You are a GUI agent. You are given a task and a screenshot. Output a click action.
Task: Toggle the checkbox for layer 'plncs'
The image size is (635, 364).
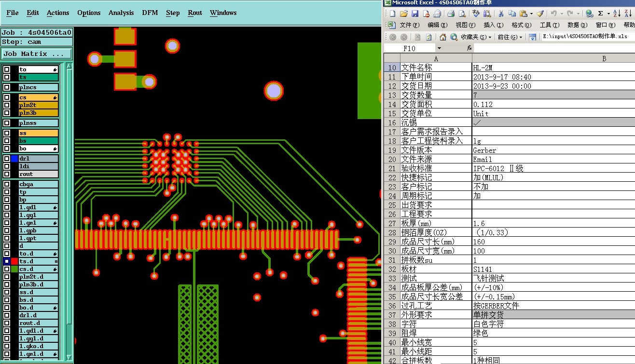(7, 87)
